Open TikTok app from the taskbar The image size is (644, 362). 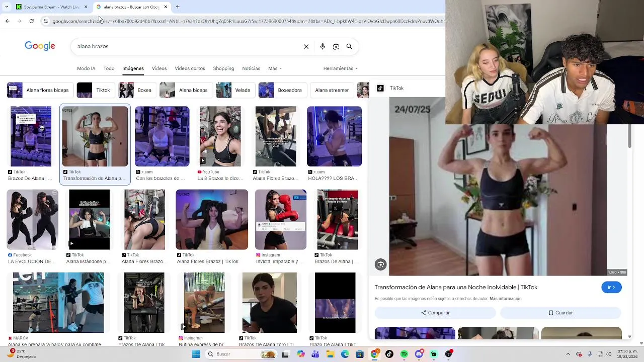coord(389,354)
